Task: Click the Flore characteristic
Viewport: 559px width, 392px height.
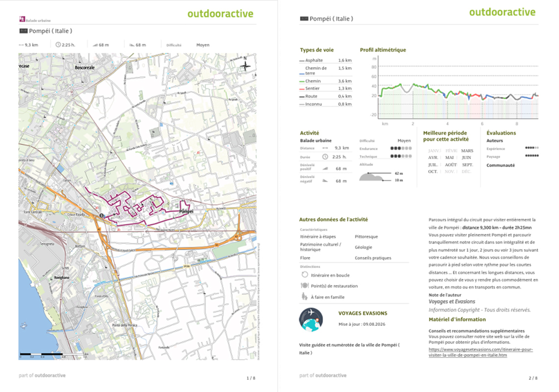Action: 305,258
